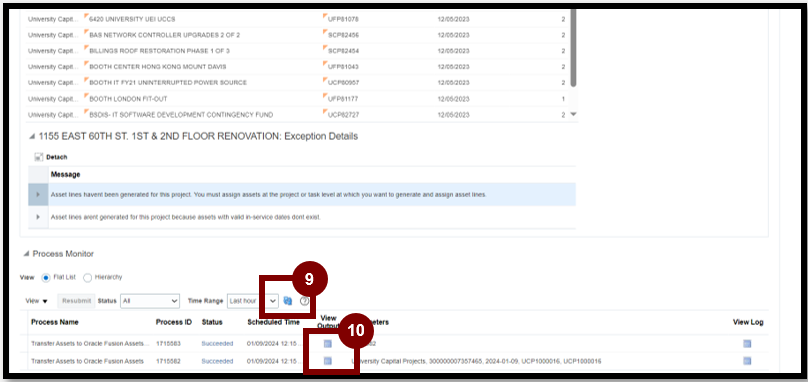Open View Output for process 1715582
808x382 pixels.
(x=327, y=361)
